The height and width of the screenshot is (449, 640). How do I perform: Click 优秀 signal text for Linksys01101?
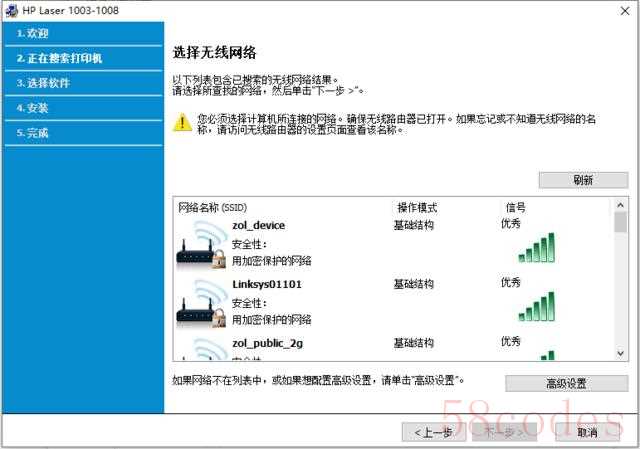[511, 282]
